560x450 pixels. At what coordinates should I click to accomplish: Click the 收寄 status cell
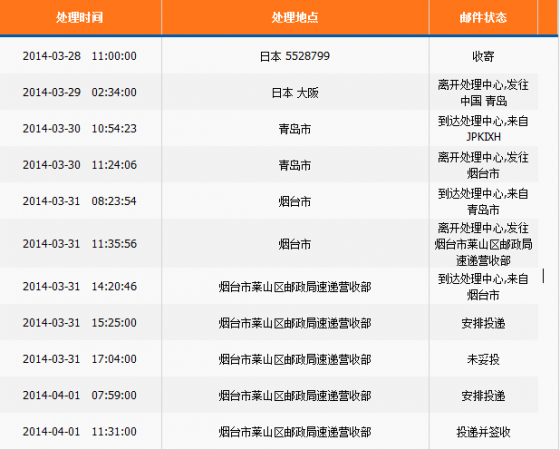[x=483, y=56]
